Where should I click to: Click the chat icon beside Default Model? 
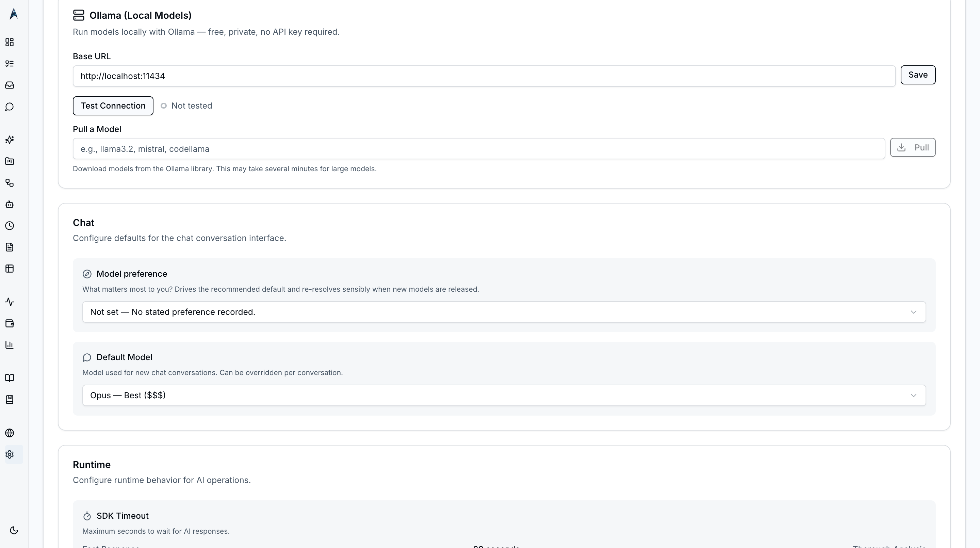87,357
